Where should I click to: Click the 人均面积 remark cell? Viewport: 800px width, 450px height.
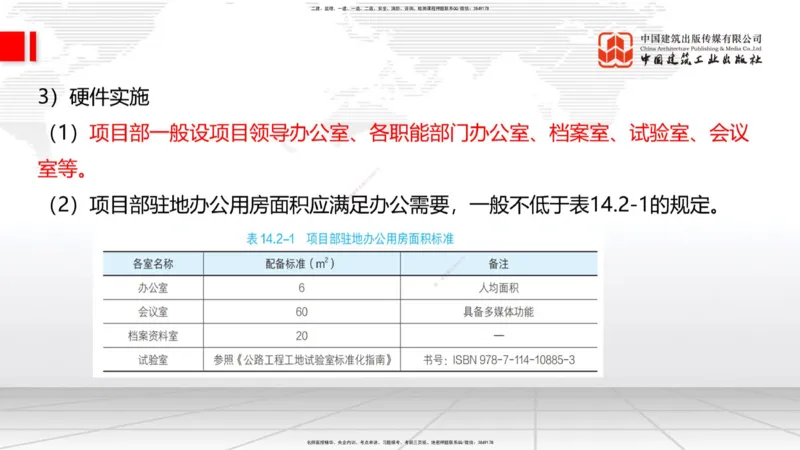(499, 288)
